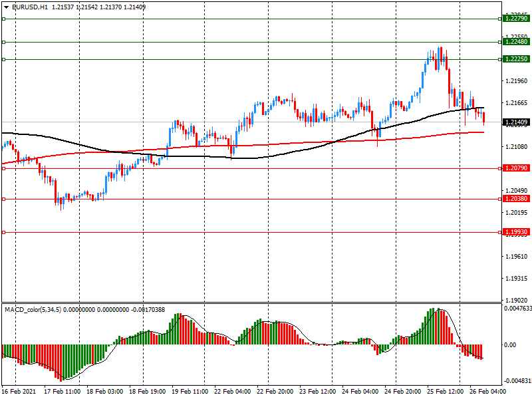Screen dimensions: 532x399
Task: Click the EURUSD,H1 chart title text
Action: coord(29,7)
